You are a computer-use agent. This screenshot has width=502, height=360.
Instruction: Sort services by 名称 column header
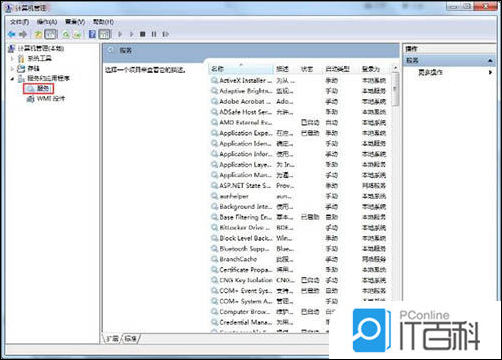241,69
